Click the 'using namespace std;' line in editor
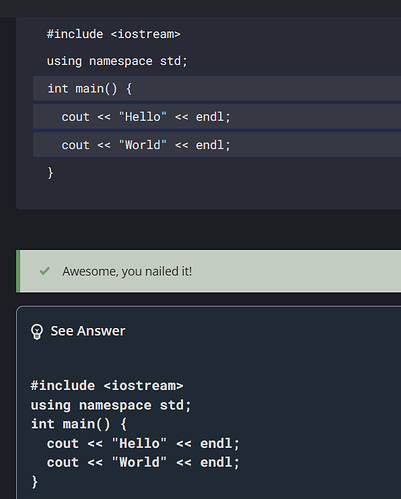This screenshot has height=499, width=401. pos(117,61)
